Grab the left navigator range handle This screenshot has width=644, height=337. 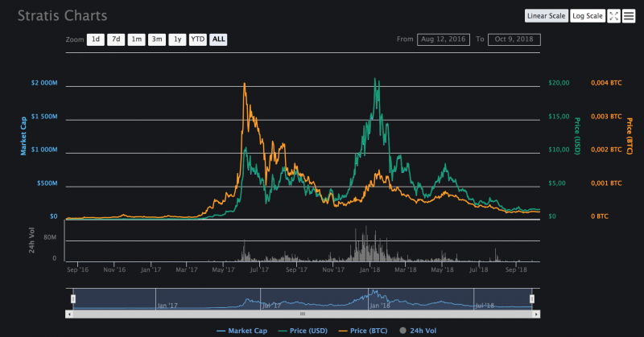[73, 299]
